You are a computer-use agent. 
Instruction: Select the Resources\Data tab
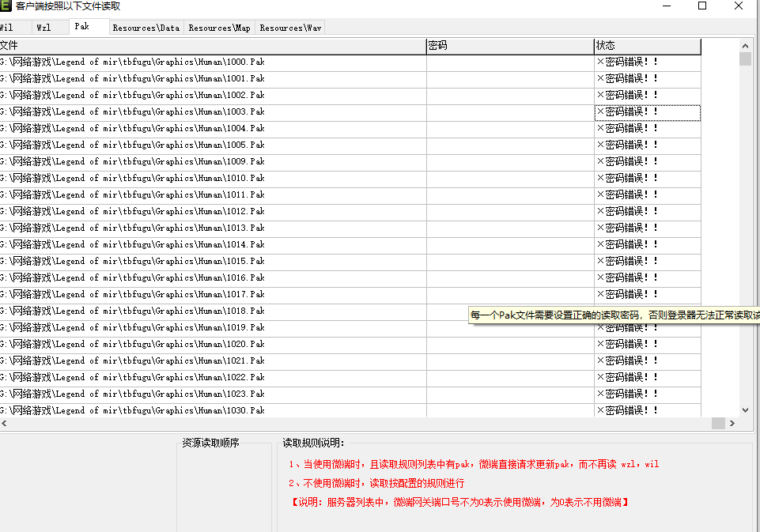pos(146,28)
